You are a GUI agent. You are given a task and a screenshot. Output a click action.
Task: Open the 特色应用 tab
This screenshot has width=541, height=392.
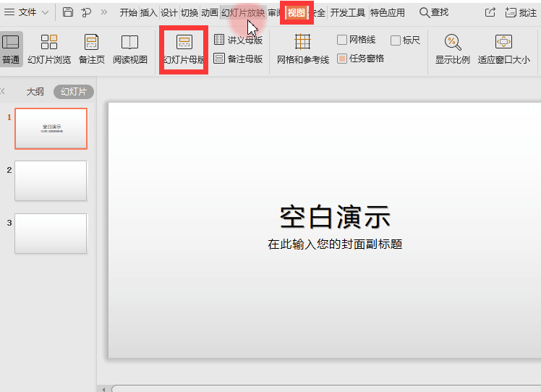click(x=388, y=13)
